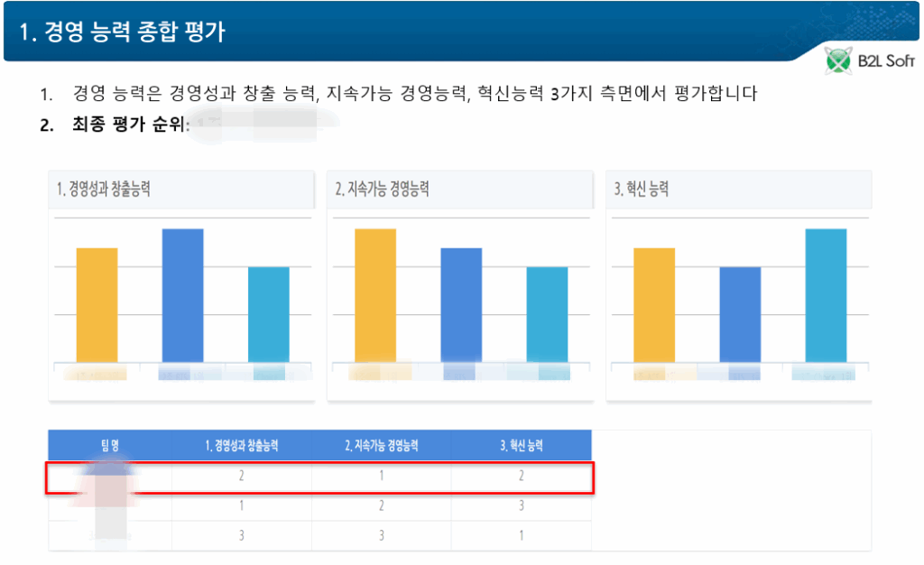This screenshot has width=924, height=565.
Task: Click 지속가능 경영능력 cell in red highlighted row
Action: (x=382, y=476)
